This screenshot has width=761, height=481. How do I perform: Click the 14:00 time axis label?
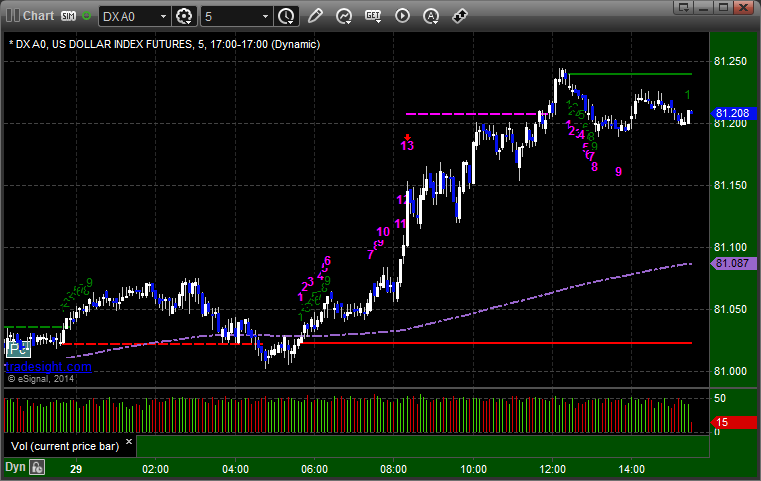click(x=631, y=469)
